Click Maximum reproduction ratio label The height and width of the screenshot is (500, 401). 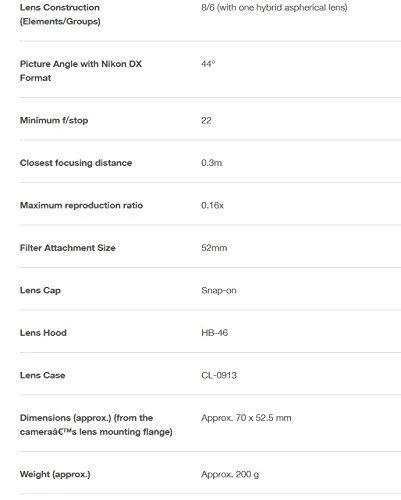coord(81,205)
